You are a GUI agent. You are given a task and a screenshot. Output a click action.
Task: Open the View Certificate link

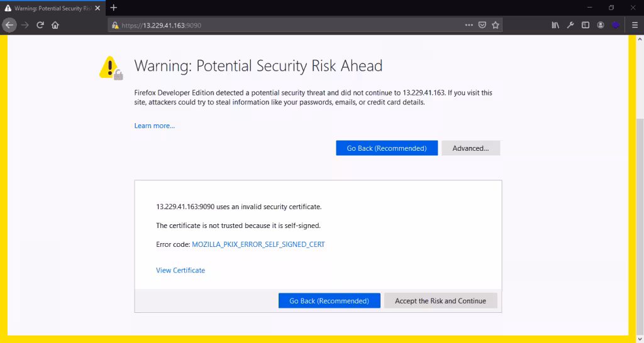180,270
